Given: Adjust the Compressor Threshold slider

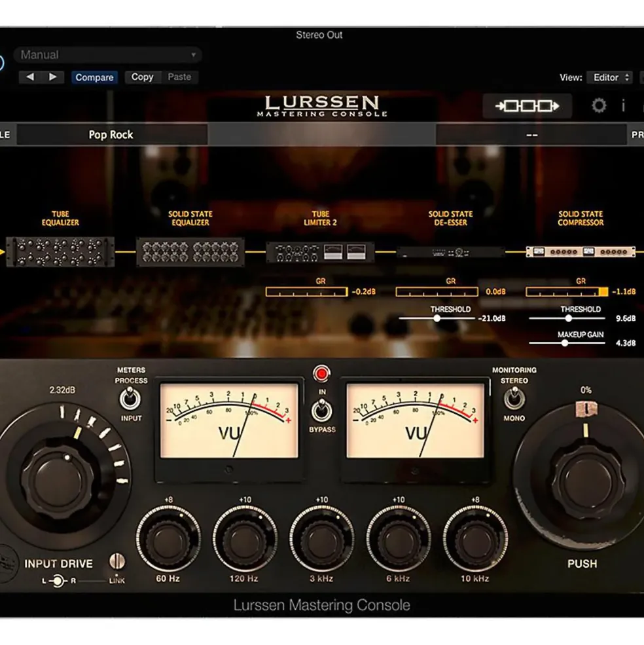Looking at the screenshot, I should [567, 318].
